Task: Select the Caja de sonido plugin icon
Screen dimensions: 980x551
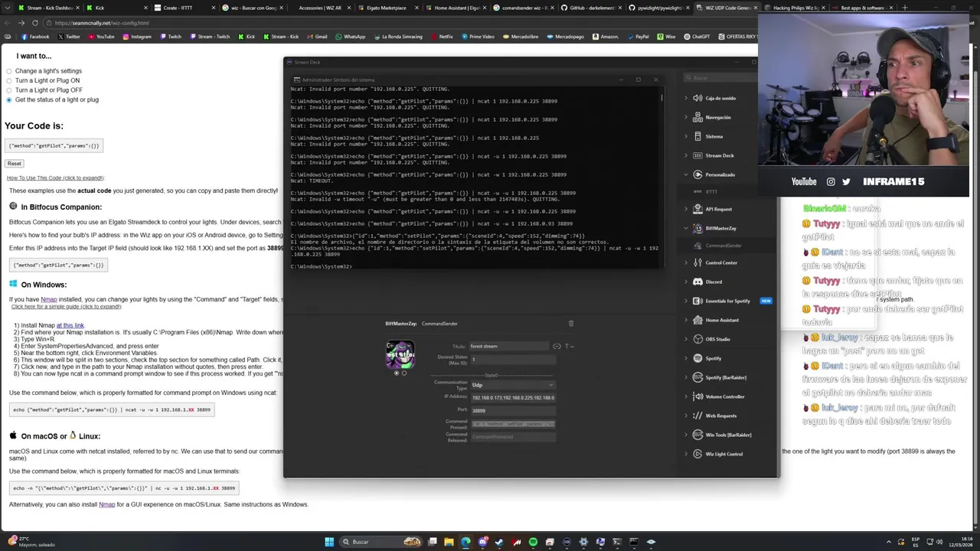Action: [x=697, y=98]
